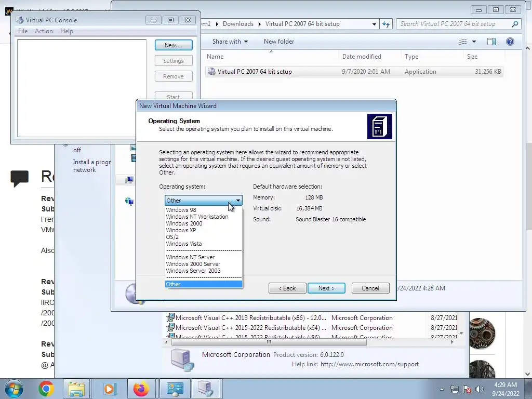Select highlighted Other entry in list
Image resolution: width=532 pixels, height=399 pixels.
coord(204,284)
